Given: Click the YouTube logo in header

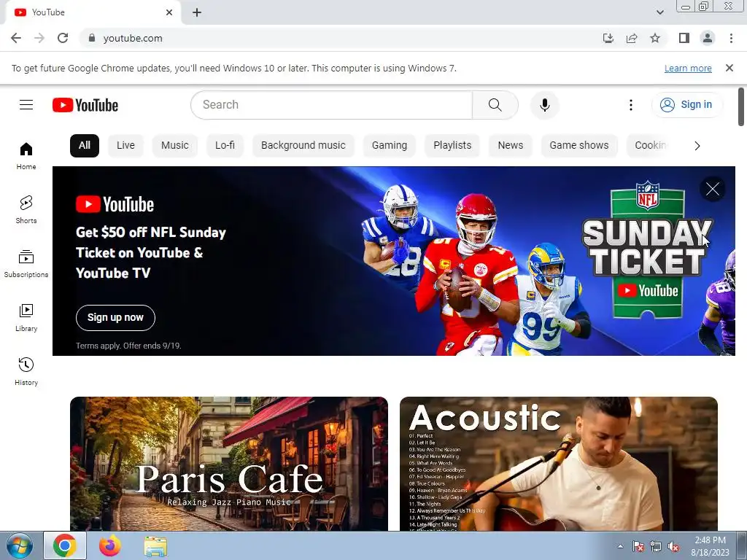Looking at the screenshot, I should tap(85, 105).
